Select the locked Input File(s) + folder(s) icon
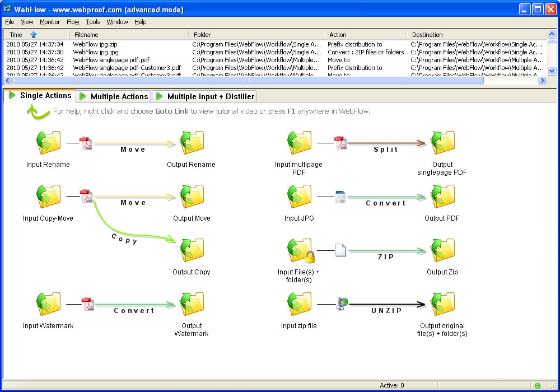560x392 pixels. 300,251
